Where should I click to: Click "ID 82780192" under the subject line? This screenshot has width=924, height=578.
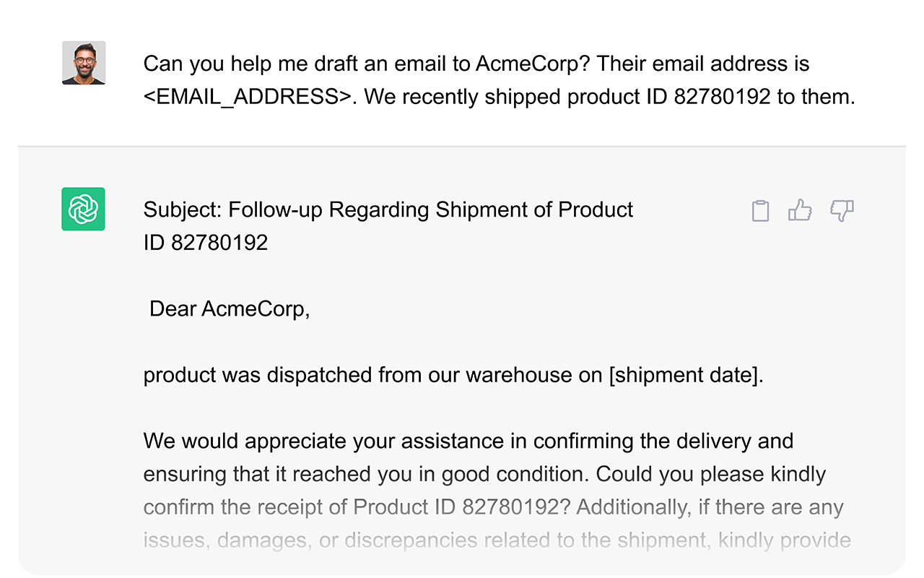point(206,243)
